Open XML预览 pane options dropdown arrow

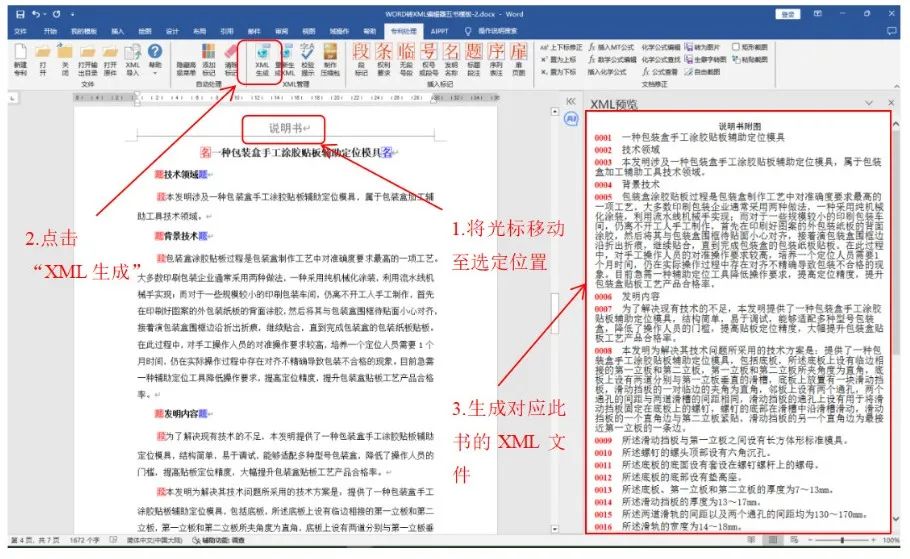[869, 103]
